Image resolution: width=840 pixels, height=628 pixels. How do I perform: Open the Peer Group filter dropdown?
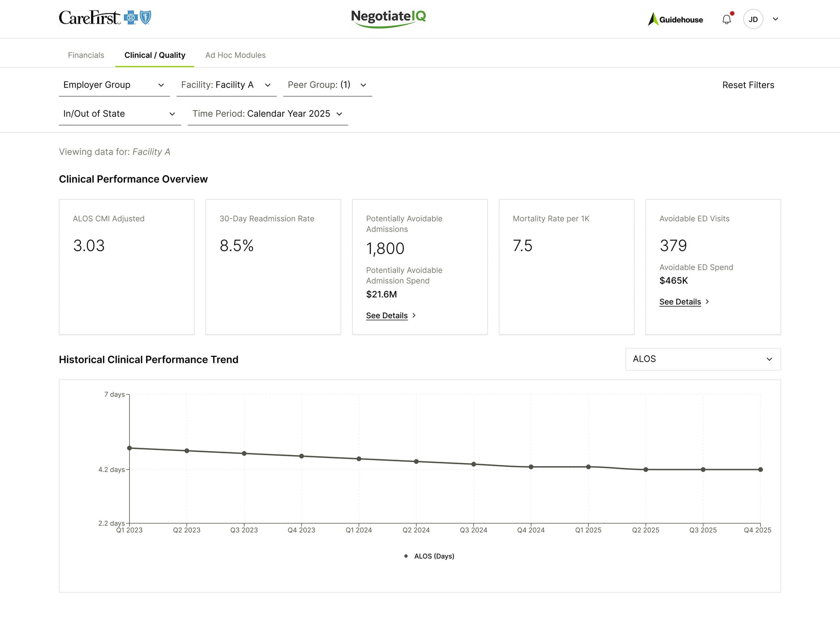tap(327, 85)
